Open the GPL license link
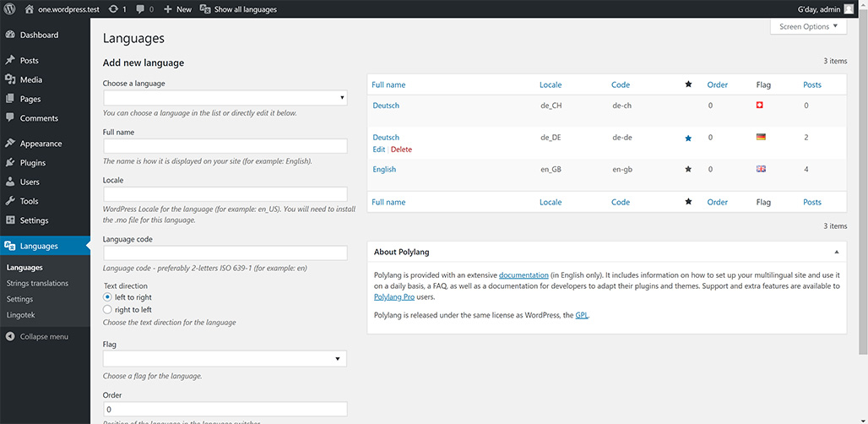The height and width of the screenshot is (424, 868). [x=582, y=316]
